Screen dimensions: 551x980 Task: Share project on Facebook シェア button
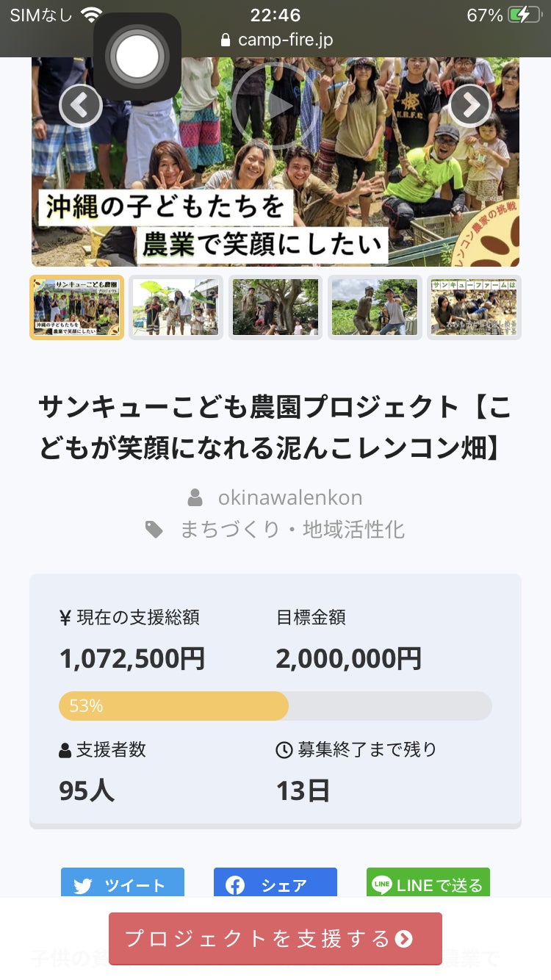275,884
